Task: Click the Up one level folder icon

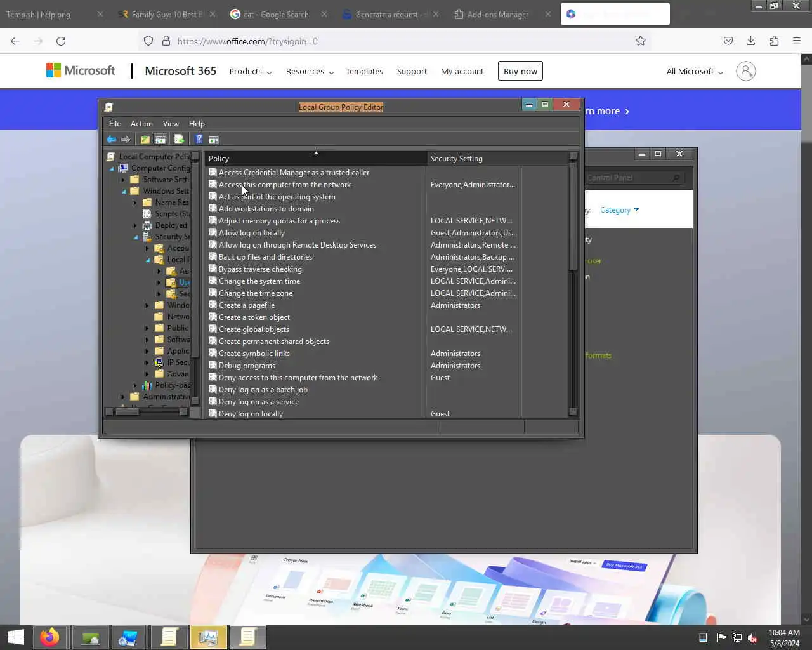Action: tap(145, 139)
